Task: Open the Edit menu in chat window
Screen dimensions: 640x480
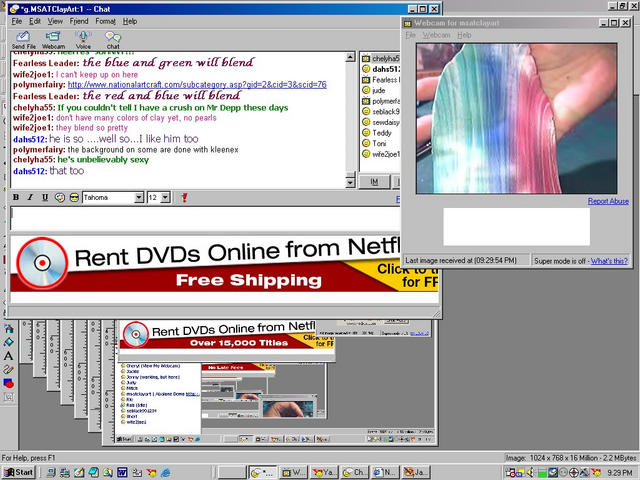Action: pos(35,21)
